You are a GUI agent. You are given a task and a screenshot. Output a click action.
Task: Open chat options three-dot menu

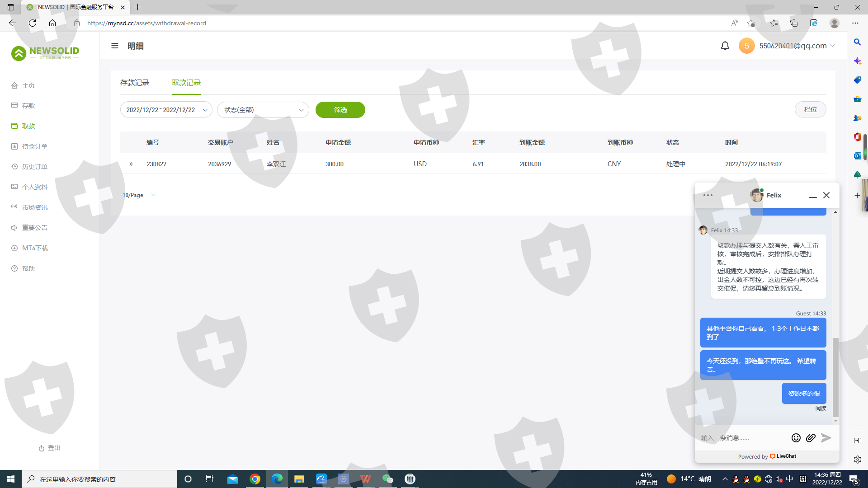coord(708,195)
